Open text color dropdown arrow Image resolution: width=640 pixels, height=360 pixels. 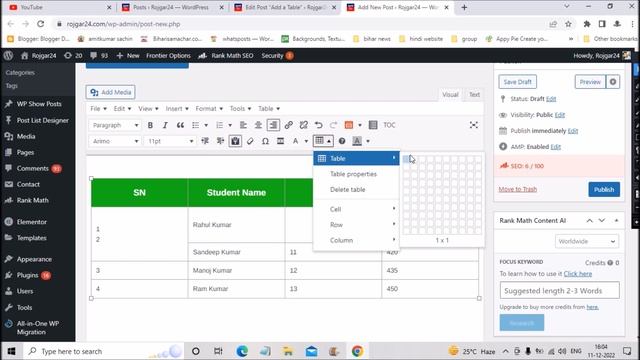coord(306,141)
